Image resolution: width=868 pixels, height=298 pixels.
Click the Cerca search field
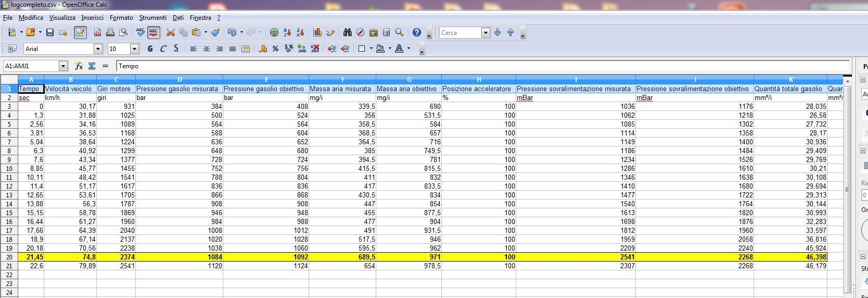click(461, 33)
